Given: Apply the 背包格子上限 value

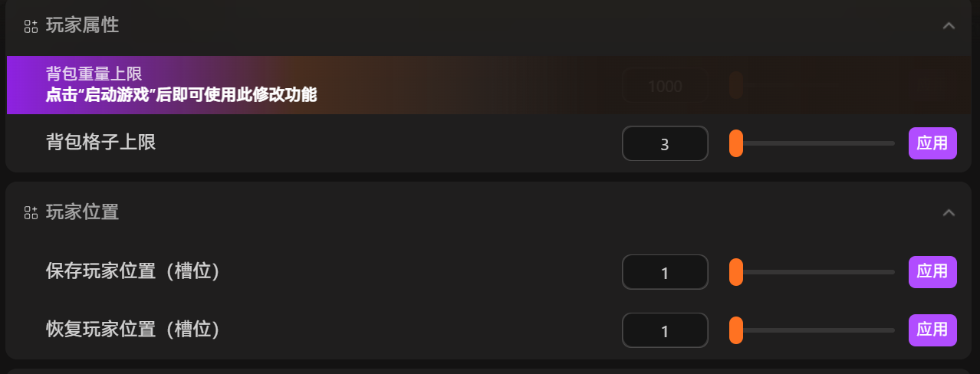Looking at the screenshot, I should click(x=932, y=143).
